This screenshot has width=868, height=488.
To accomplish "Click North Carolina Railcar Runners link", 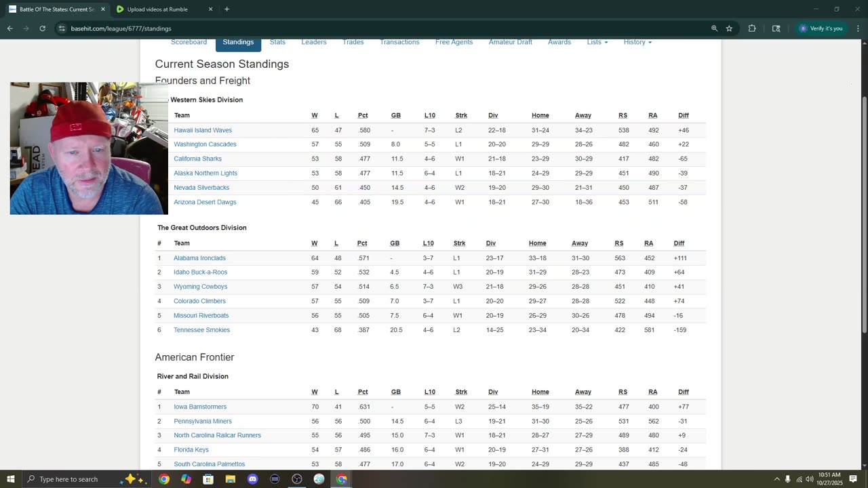I will pos(217,435).
